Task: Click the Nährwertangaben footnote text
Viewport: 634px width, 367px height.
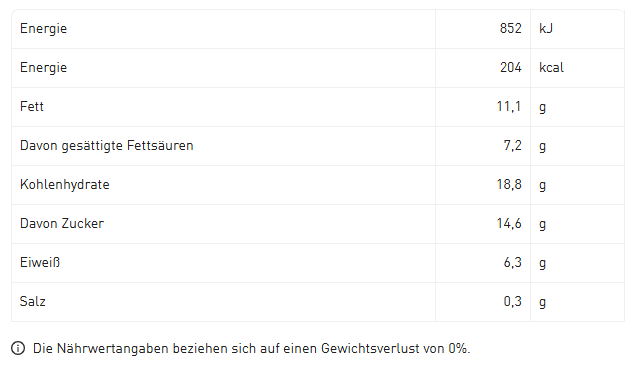Action: pos(251,348)
